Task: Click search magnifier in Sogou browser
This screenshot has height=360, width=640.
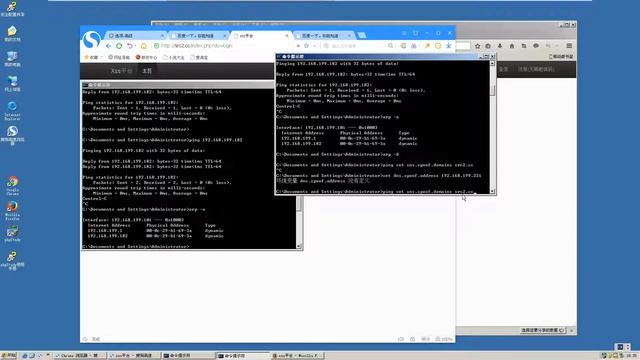Action: 391,46
